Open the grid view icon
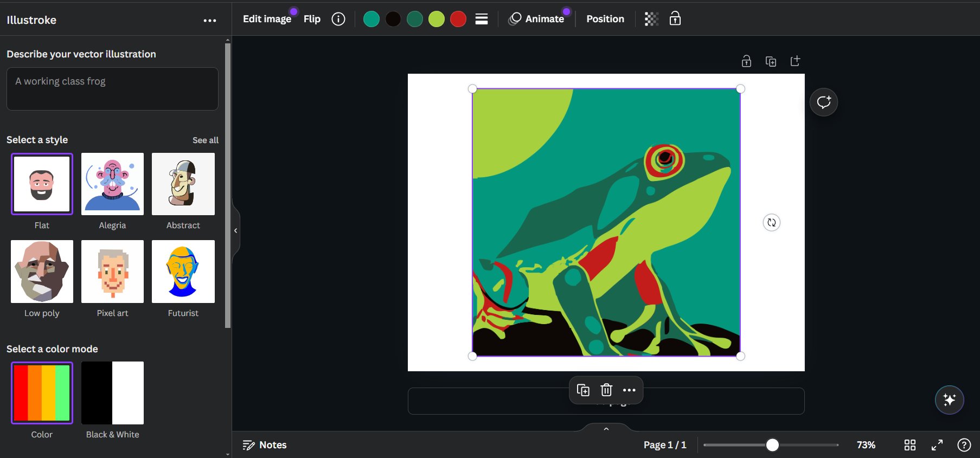This screenshot has height=458, width=980. tap(910, 445)
